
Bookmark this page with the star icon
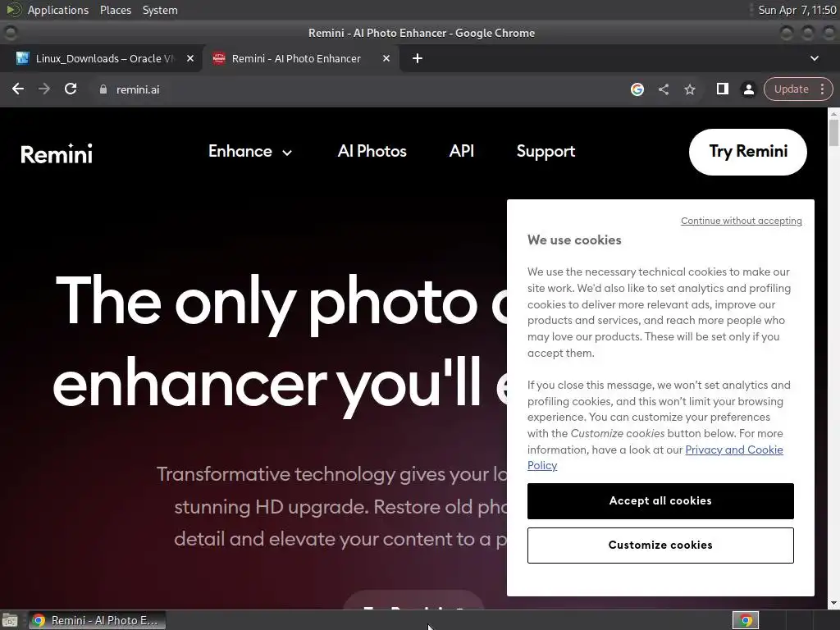(x=689, y=89)
